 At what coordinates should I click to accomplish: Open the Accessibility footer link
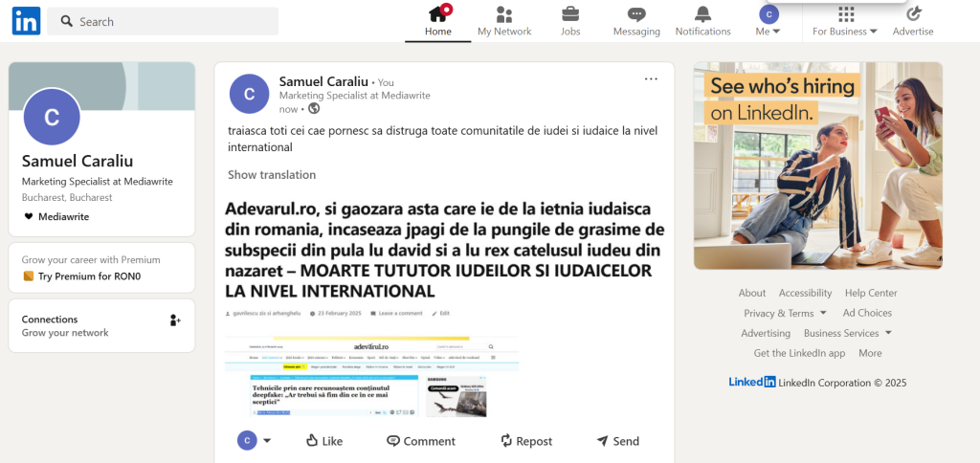[x=805, y=293]
